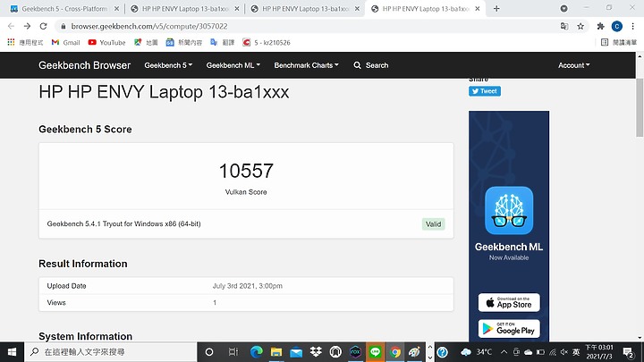
Task: Bookmark this page with the star icon
Action: point(580,26)
